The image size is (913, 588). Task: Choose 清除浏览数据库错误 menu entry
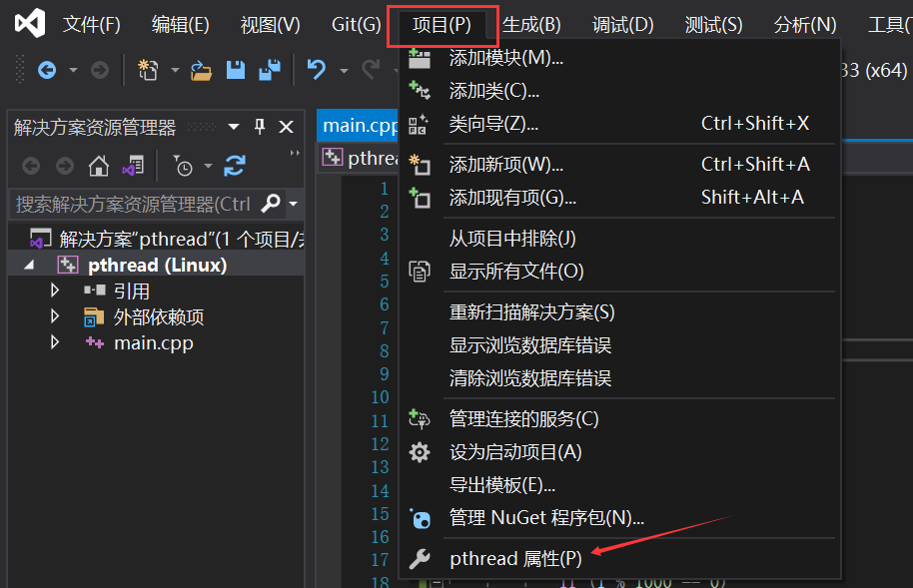[620, 379]
